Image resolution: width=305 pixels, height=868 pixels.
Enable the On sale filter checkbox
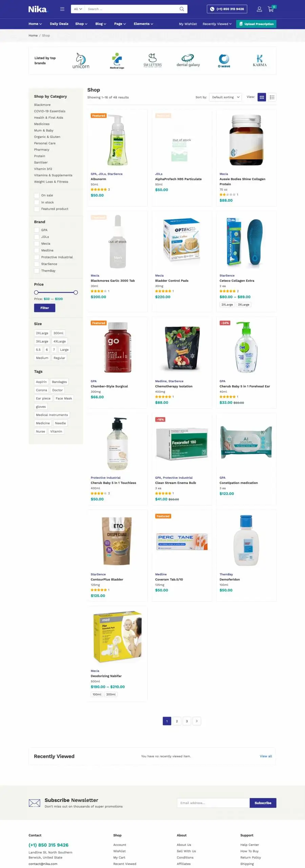[37, 196]
